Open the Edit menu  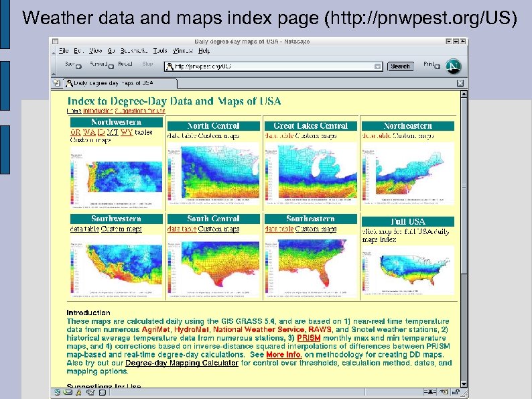tap(78, 50)
